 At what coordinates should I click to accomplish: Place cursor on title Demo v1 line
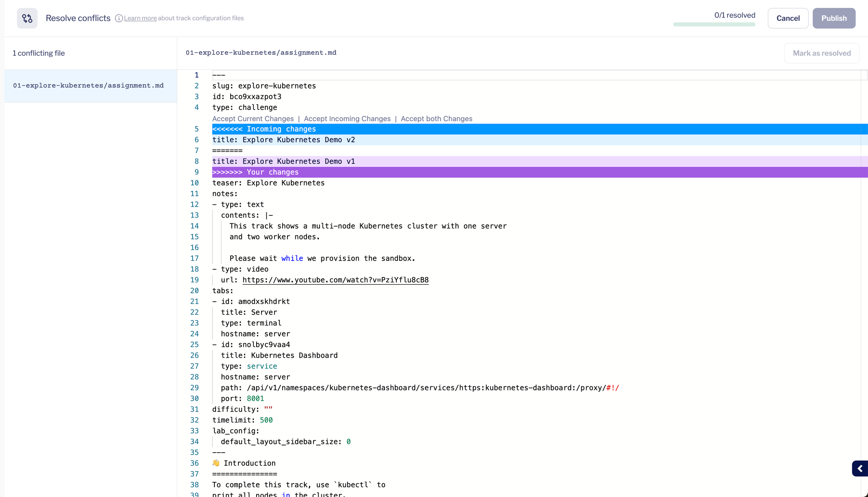pos(283,161)
